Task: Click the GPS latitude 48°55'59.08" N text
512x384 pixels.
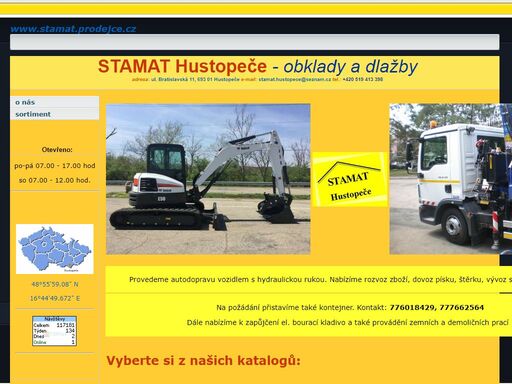Action: click(x=55, y=284)
